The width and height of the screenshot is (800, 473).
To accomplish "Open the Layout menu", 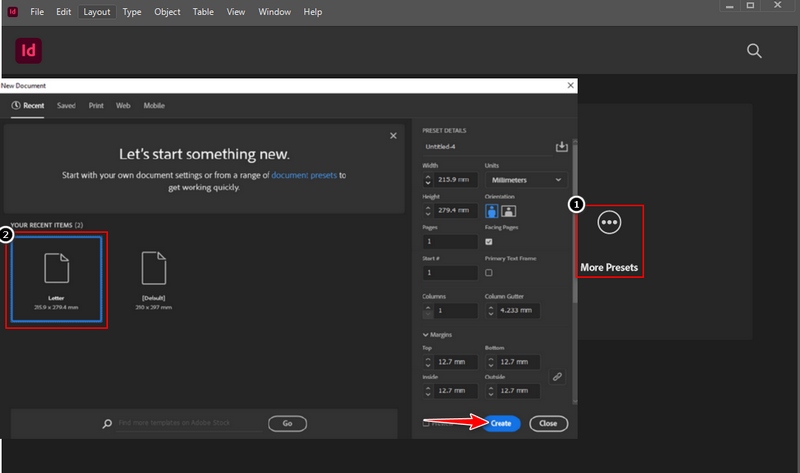I will tap(97, 12).
